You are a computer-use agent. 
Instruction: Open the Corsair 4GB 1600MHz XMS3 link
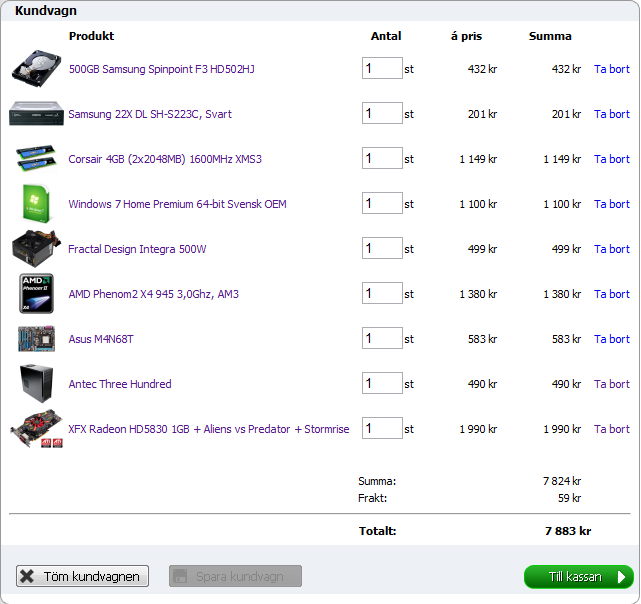click(165, 159)
